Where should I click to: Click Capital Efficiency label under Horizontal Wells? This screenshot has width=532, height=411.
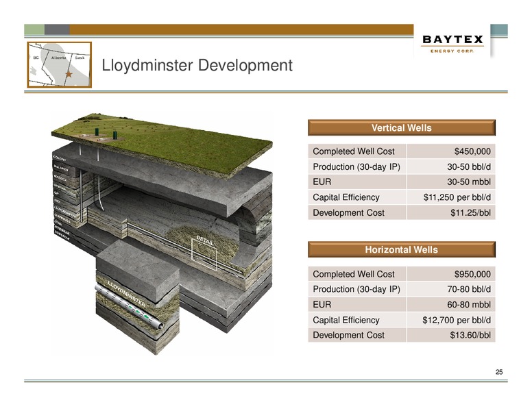coord(346,320)
